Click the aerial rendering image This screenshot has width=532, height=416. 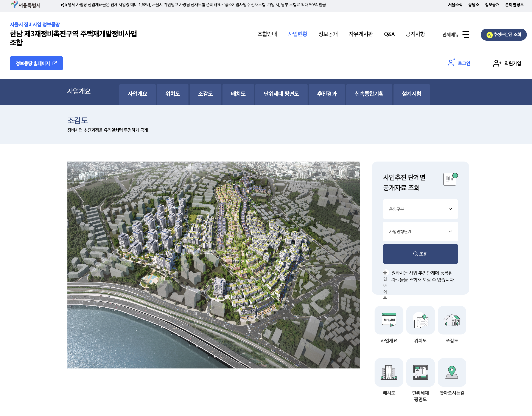pyautogui.click(x=214, y=265)
